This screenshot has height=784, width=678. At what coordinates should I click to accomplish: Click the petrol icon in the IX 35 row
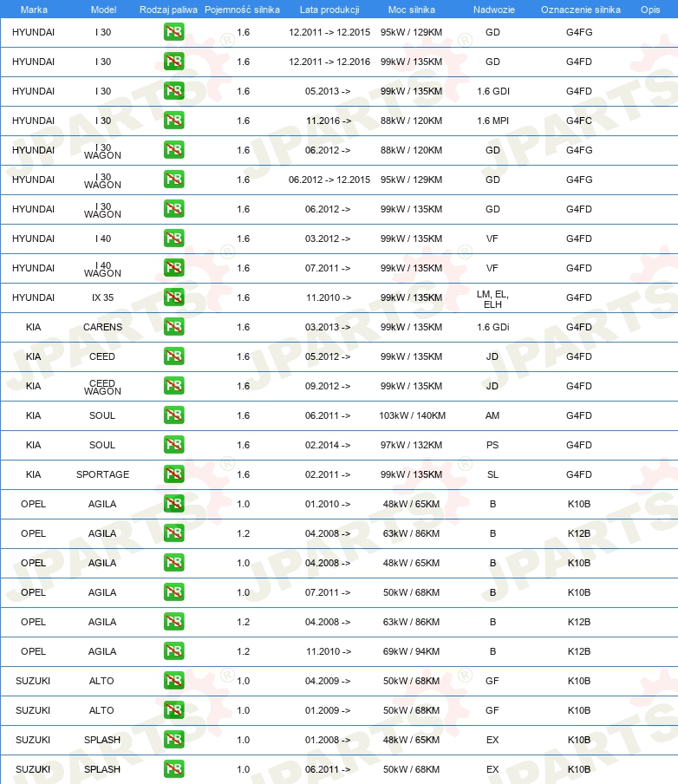pos(173,297)
